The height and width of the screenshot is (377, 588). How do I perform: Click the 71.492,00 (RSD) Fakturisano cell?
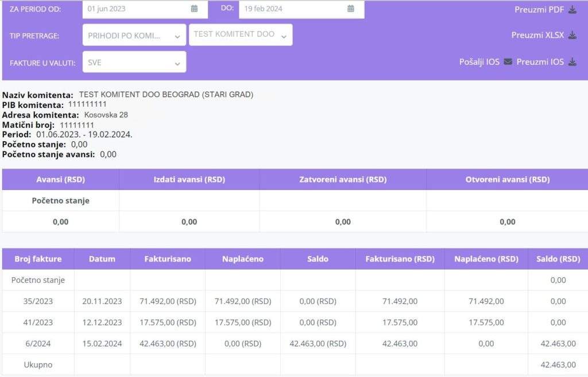coord(168,301)
